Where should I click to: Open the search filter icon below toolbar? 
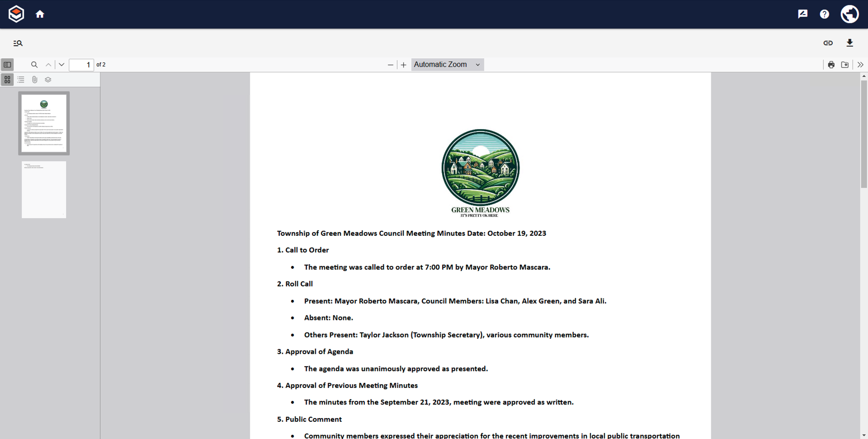click(18, 43)
